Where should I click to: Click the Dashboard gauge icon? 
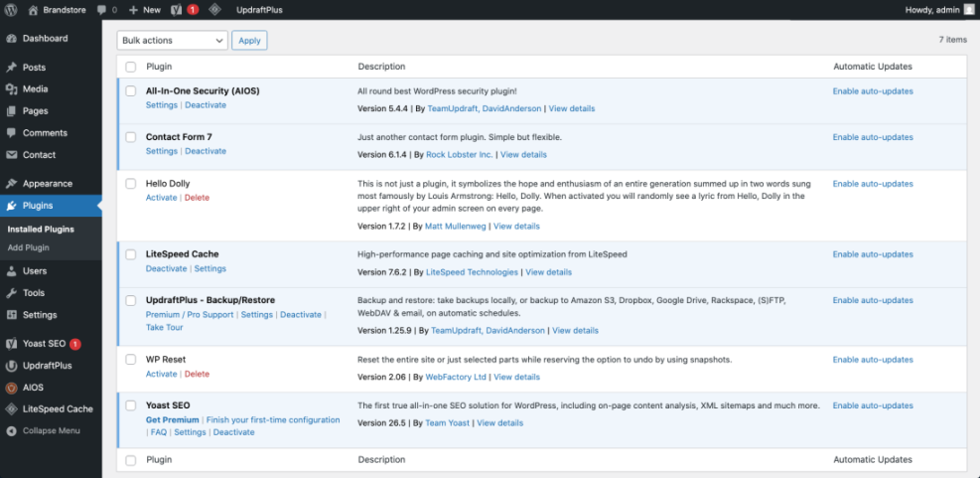[11, 38]
